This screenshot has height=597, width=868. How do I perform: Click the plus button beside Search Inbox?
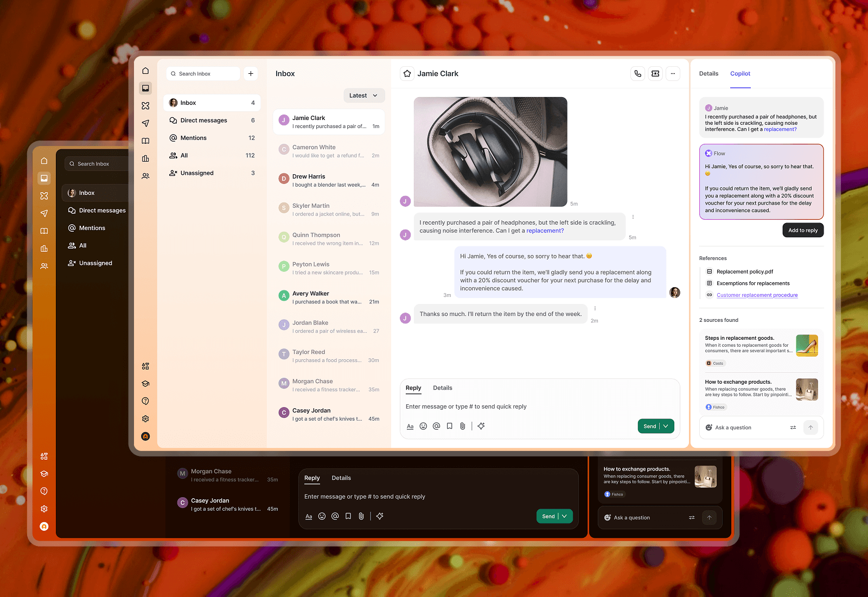(251, 74)
